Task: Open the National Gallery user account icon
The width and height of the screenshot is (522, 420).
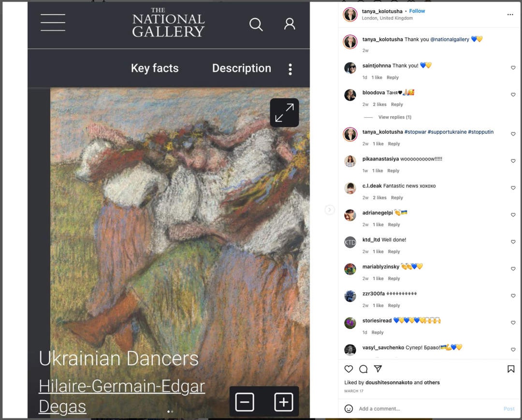Action: point(290,24)
